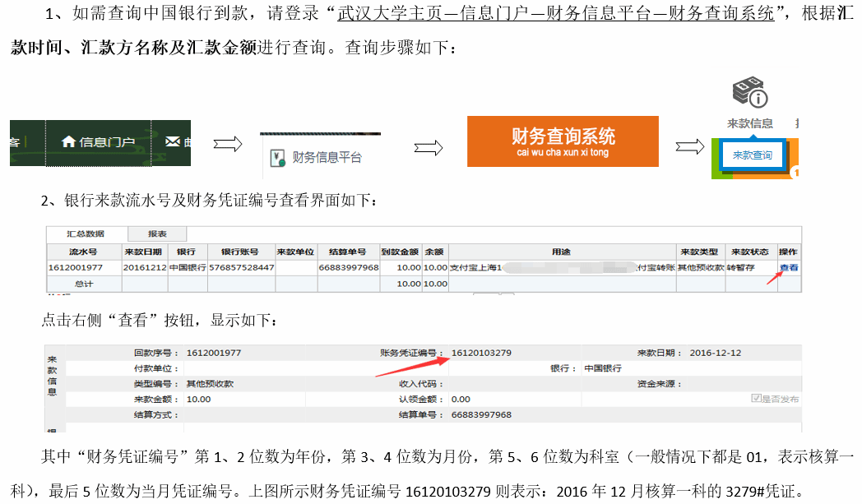Screen dimensions: 862x504
Task: Toggle the 是否发布 checkbox
Action: pyautogui.click(x=756, y=399)
